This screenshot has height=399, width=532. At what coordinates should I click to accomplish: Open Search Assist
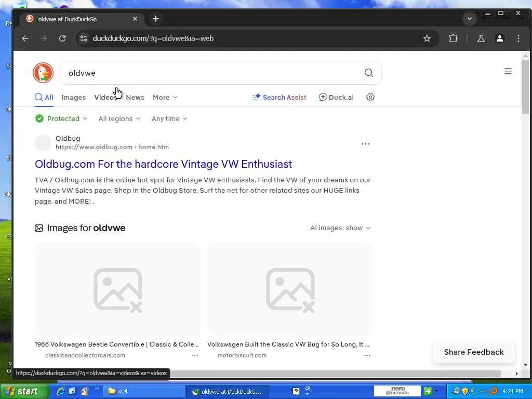click(x=279, y=97)
